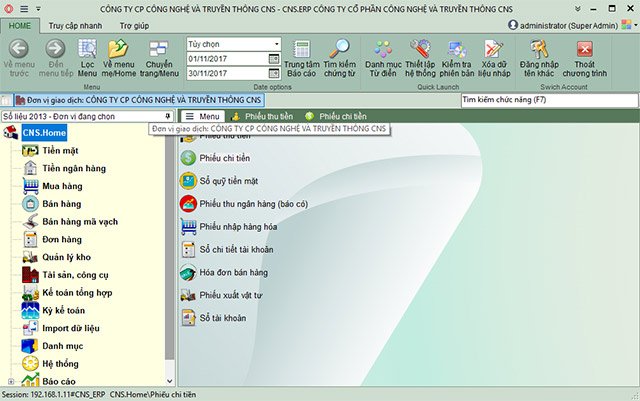640x401 pixels.
Task: Click the sidebar vertical scrollbar
Action: pos(170,253)
